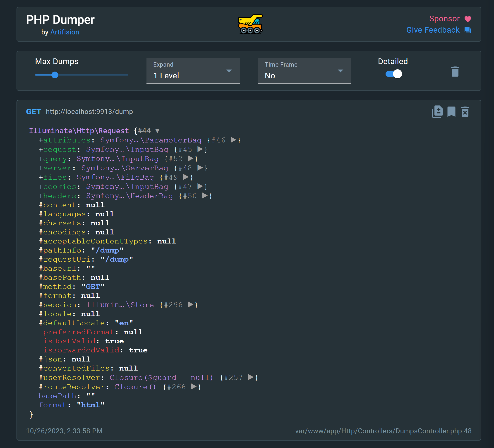Open the Time Frame dropdown
Screen dimensions: 494x448
304,71
